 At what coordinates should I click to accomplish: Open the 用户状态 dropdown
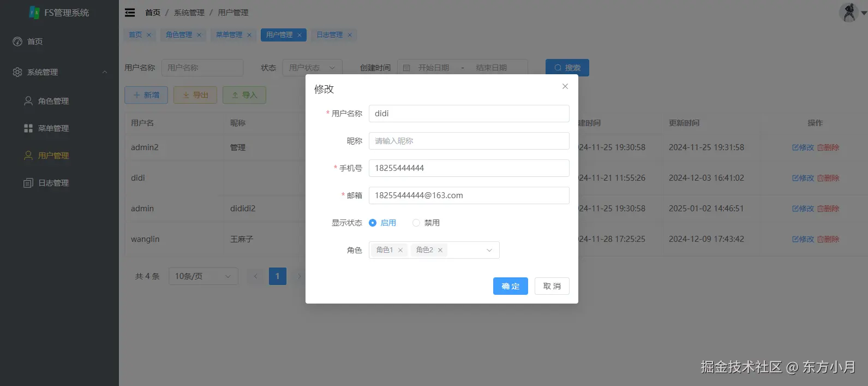pos(313,68)
